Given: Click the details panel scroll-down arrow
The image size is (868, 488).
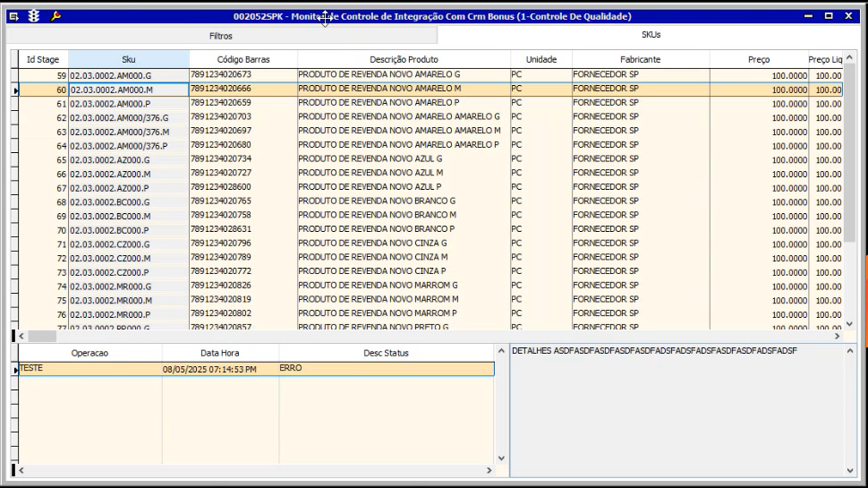Looking at the screenshot, I should (x=850, y=470).
